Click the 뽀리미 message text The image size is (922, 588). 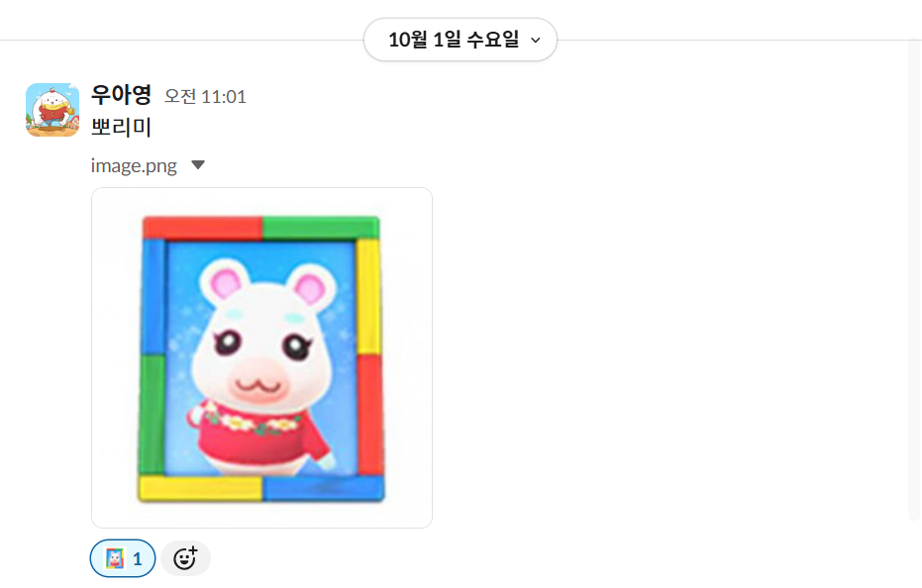(121, 127)
